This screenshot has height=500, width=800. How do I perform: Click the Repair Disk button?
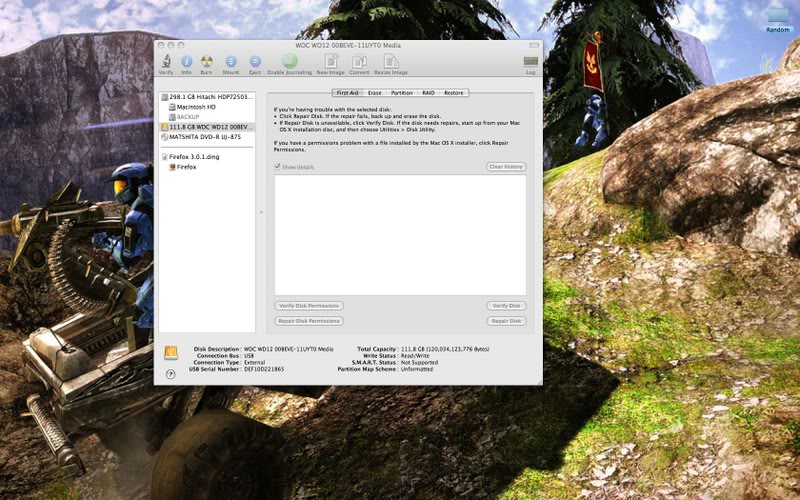(x=506, y=321)
